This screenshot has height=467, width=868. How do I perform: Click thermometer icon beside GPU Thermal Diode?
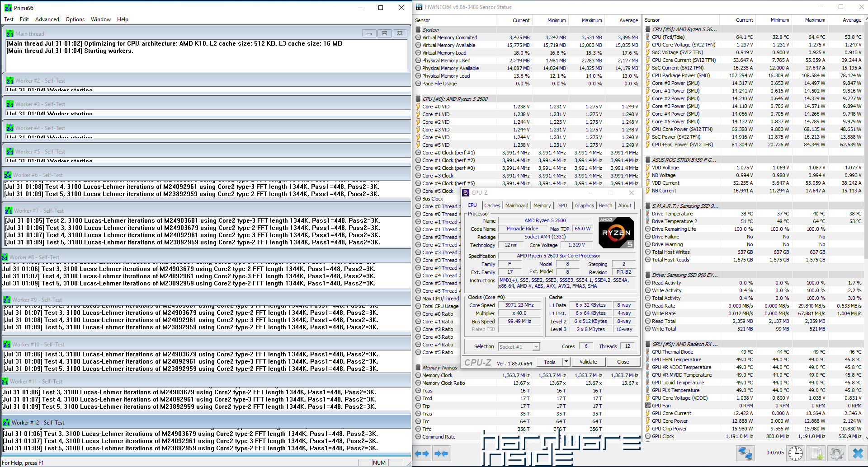coord(648,352)
